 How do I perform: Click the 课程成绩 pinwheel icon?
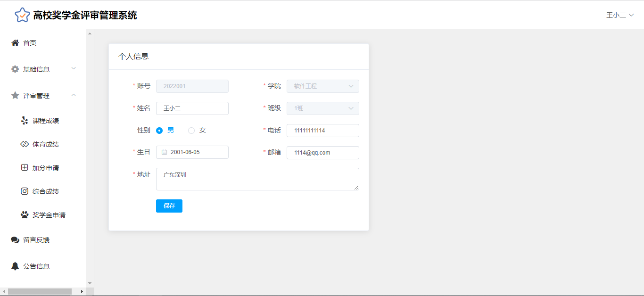pyautogui.click(x=25, y=121)
